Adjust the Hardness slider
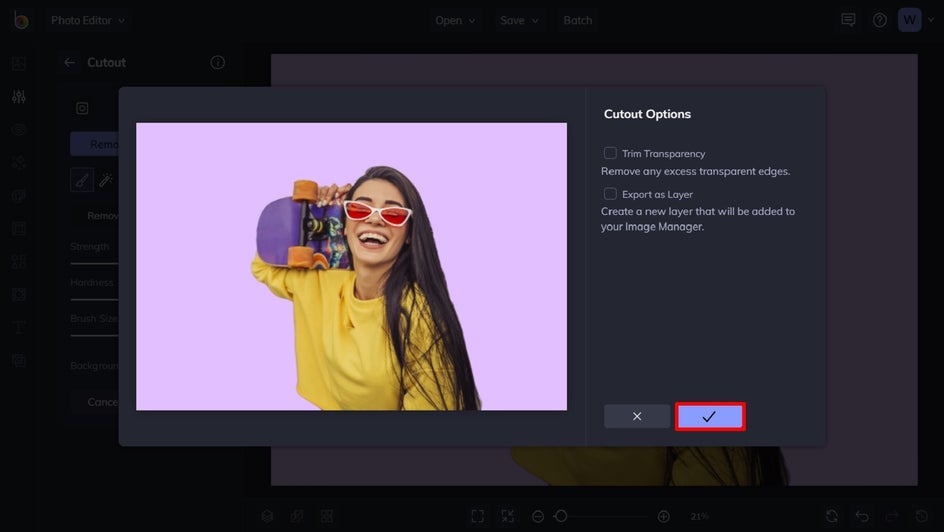The width and height of the screenshot is (944, 532). pyautogui.click(x=94, y=300)
